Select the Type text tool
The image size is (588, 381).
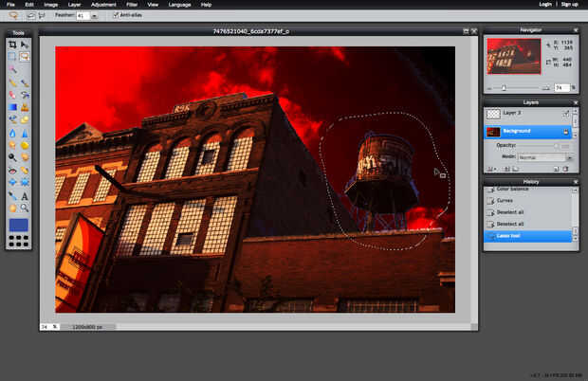(25, 195)
